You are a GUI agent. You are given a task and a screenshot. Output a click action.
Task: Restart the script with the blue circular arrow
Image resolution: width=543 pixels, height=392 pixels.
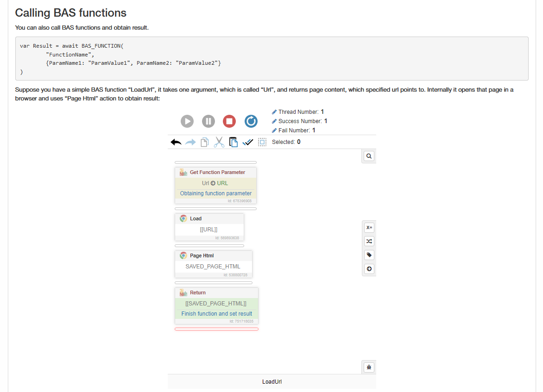click(x=251, y=121)
